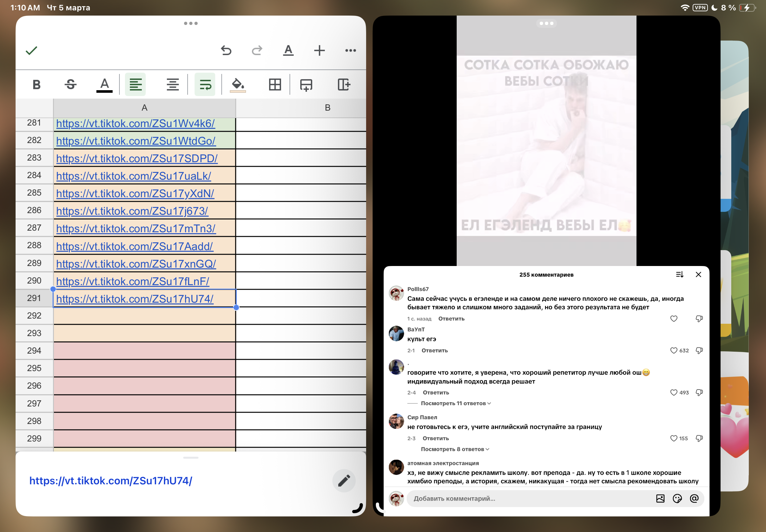Open text formatting options in top bar
Image resolution: width=766 pixels, height=532 pixels.
click(288, 51)
